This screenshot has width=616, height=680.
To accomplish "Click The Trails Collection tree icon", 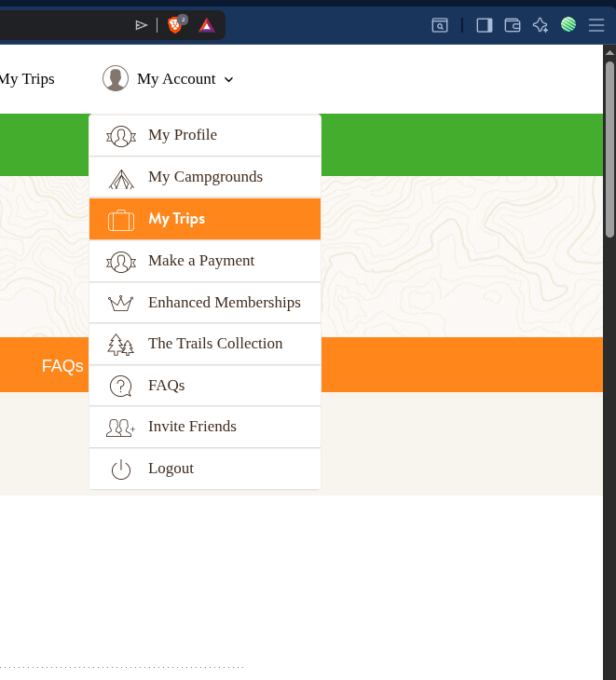I will [x=121, y=344].
